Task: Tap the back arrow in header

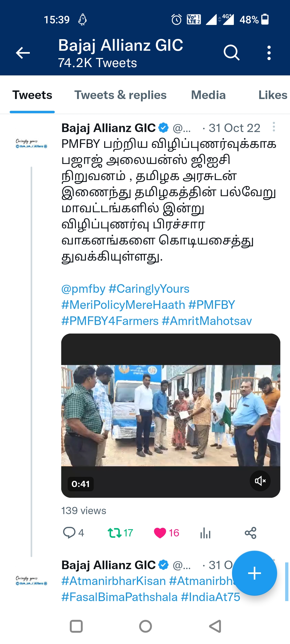Action: (x=23, y=53)
